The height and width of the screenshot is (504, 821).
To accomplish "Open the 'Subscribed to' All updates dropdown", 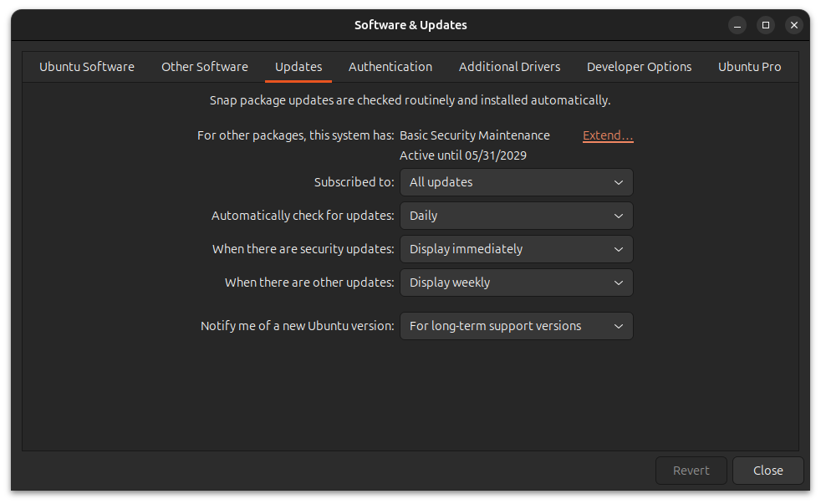I will [x=516, y=182].
